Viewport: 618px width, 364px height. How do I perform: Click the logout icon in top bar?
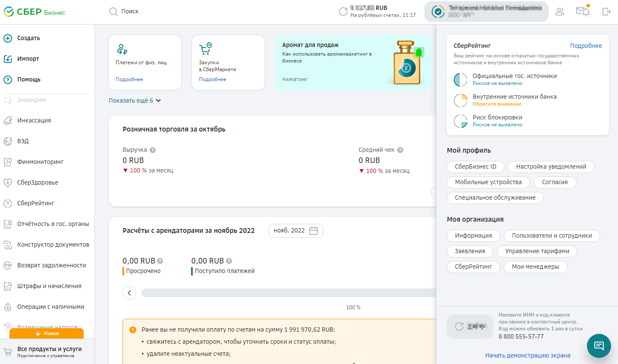[x=606, y=12]
